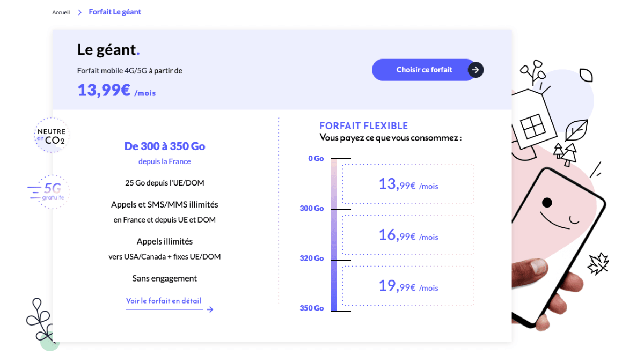Click the 300 Go scale marker

(312, 209)
